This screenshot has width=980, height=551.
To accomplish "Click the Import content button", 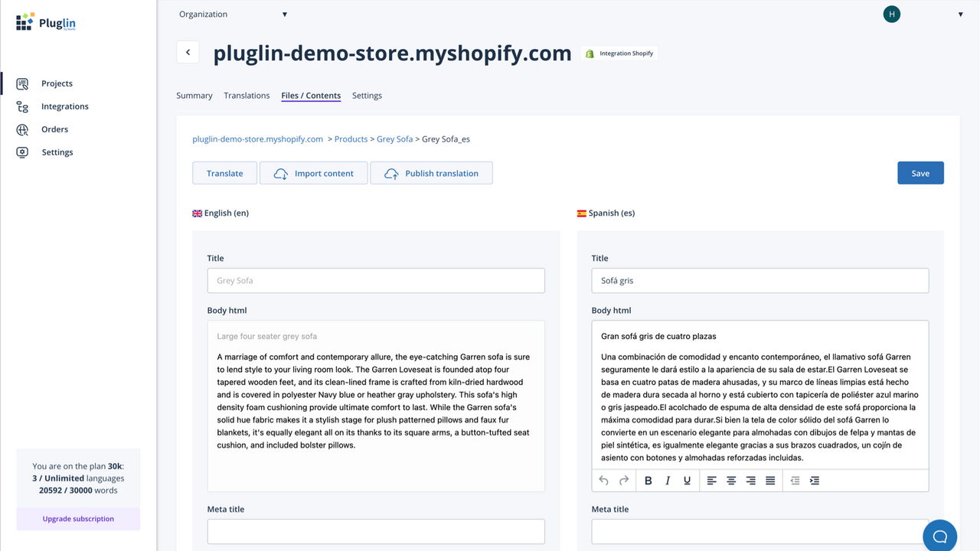I will [x=314, y=173].
